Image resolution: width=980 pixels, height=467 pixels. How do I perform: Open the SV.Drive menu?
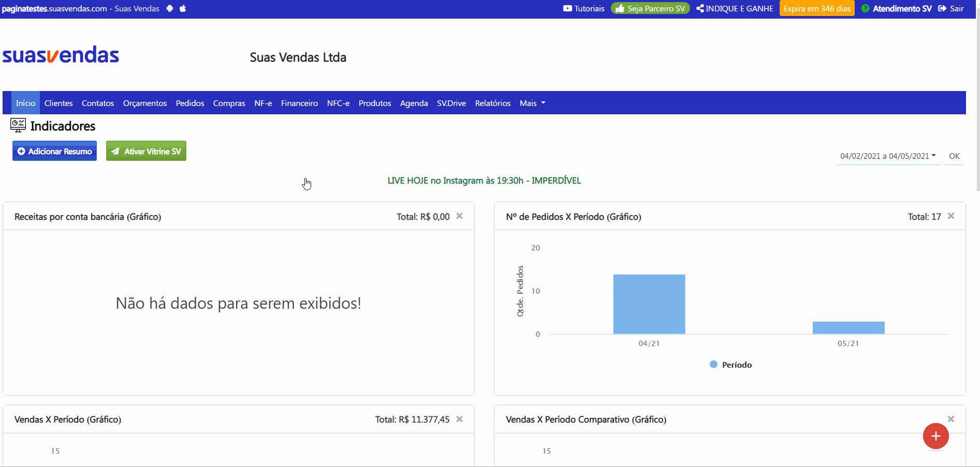coord(451,103)
